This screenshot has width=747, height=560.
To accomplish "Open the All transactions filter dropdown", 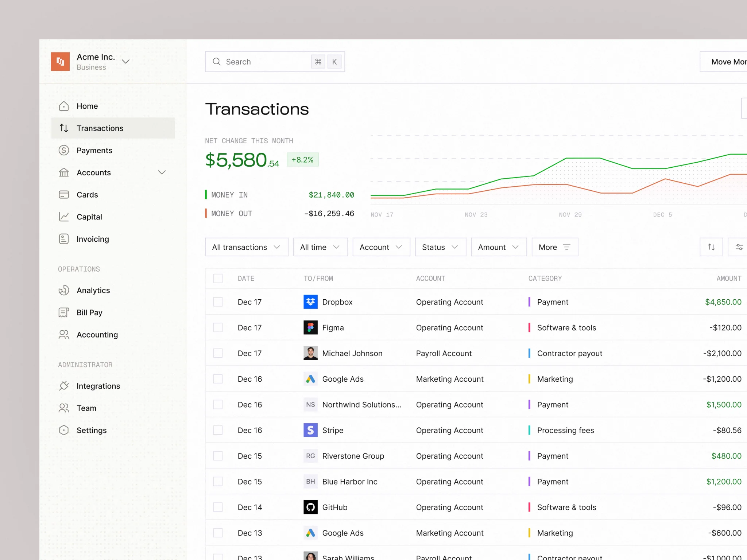I will 247,247.
